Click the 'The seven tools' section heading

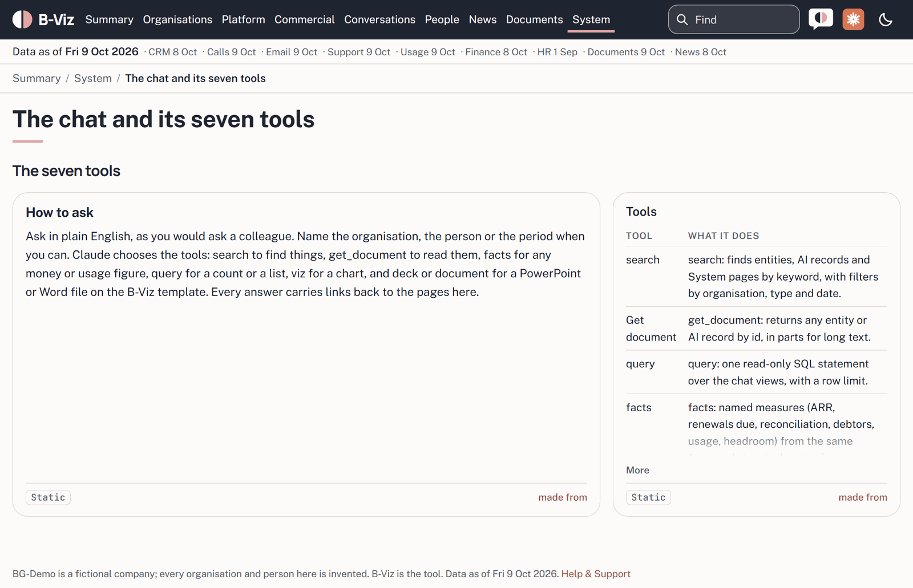pyautogui.click(x=66, y=171)
